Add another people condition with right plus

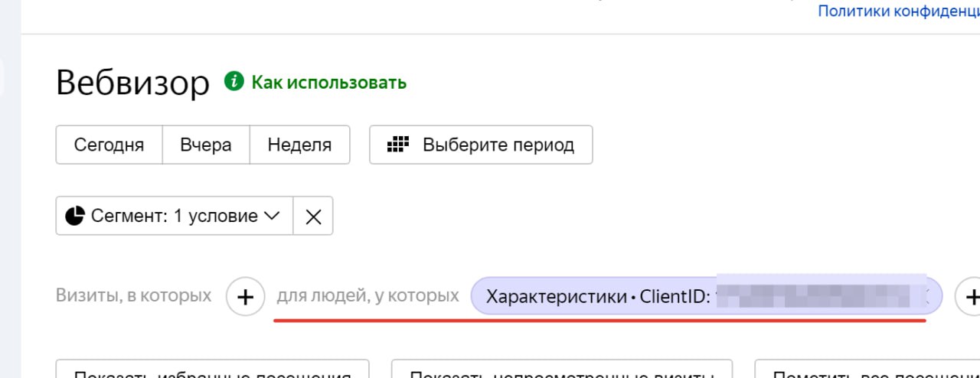(x=971, y=297)
